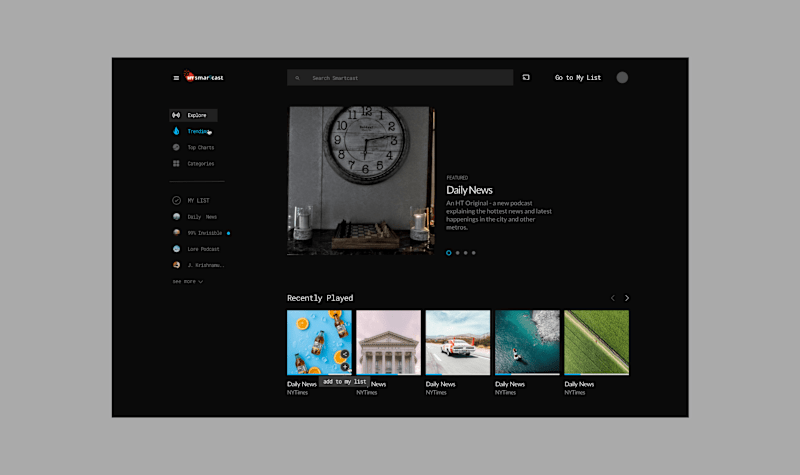Viewport: 800px width, 475px height.
Task: Click the Trending flame icon
Action: point(176,131)
